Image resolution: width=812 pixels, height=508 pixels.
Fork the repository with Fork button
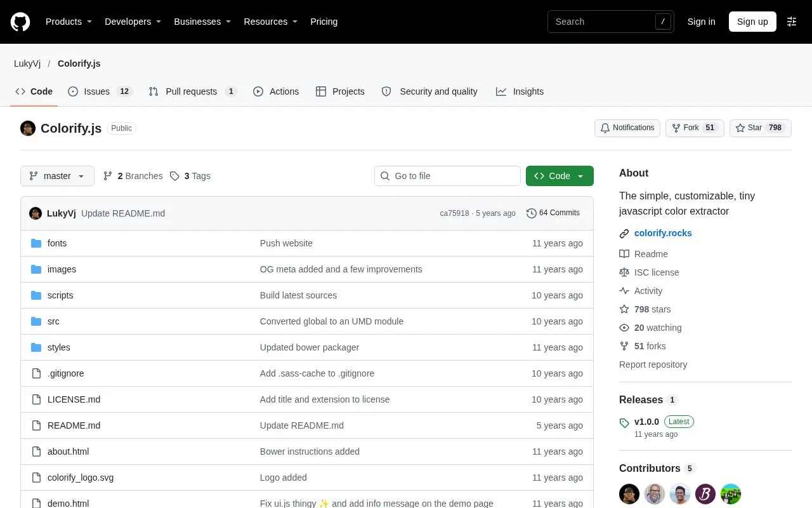(x=695, y=128)
